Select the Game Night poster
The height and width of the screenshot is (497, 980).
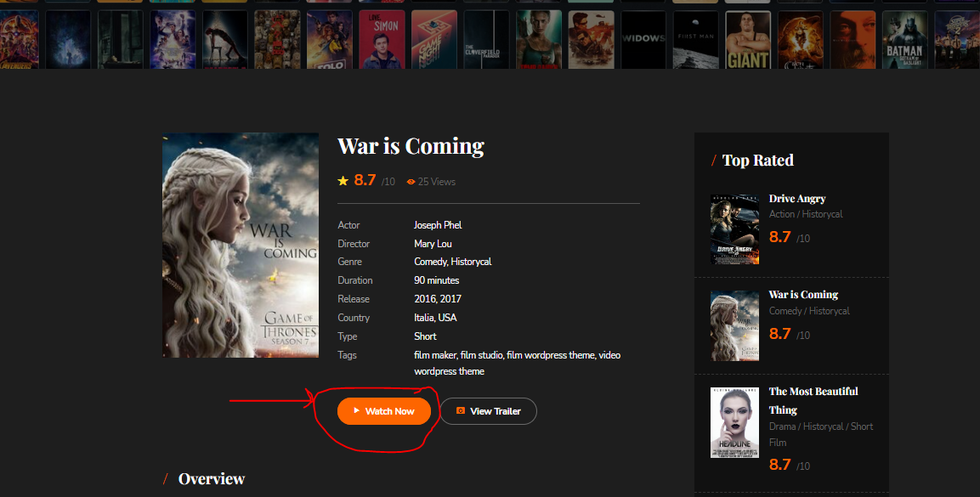(x=433, y=39)
